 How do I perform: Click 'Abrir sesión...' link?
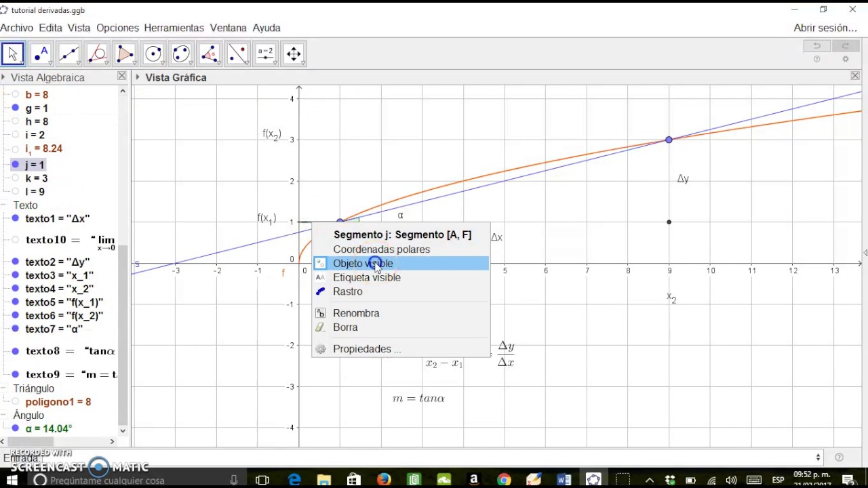(825, 28)
